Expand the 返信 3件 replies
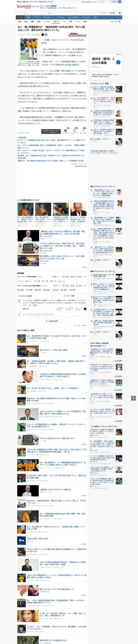The height and width of the screenshot is (644, 138). 26,309
